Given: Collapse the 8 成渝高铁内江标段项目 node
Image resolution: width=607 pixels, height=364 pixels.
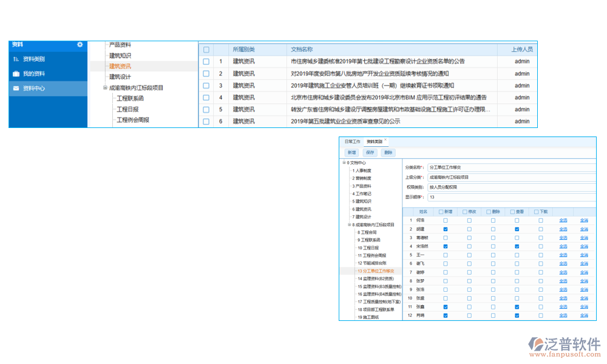Looking at the screenshot, I should 350,224.
